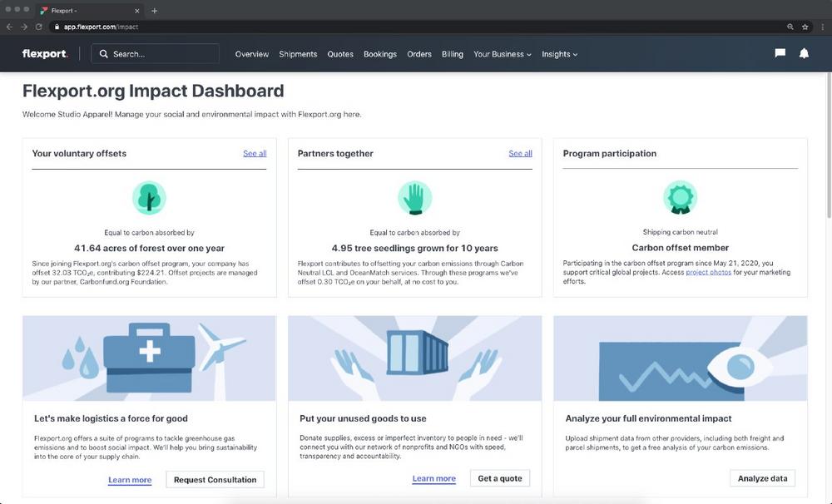Screen dimensions: 832x504
Task: Open the Overview page
Action: (252, 54)
